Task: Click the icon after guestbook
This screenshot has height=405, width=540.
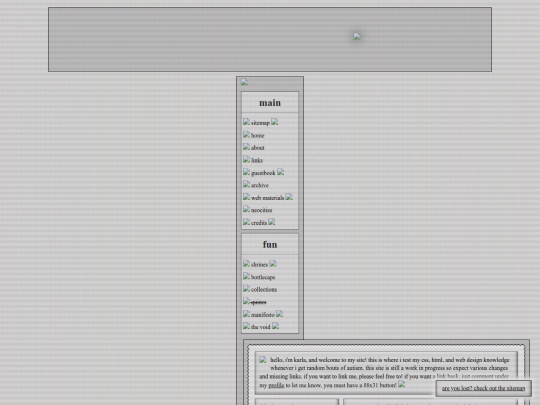Action: pyautogui.click(x=280, y=172)
